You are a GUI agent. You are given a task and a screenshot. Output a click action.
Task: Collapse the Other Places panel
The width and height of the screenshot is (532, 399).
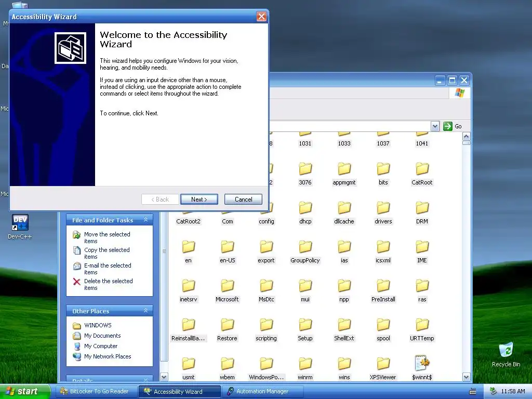coord(145,311)
